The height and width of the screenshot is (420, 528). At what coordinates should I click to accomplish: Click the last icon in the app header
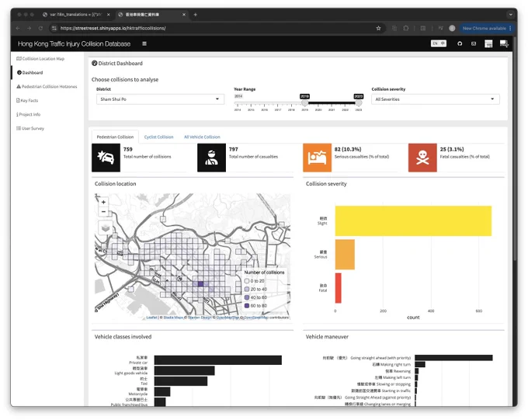pyautogui.click(x=504, y=43)
